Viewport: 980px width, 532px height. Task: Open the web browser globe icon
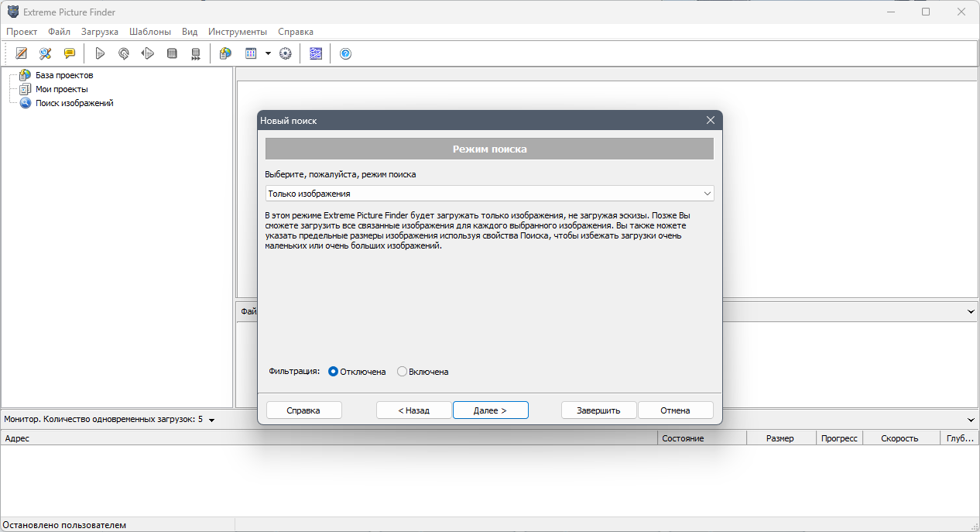[225, 53]
